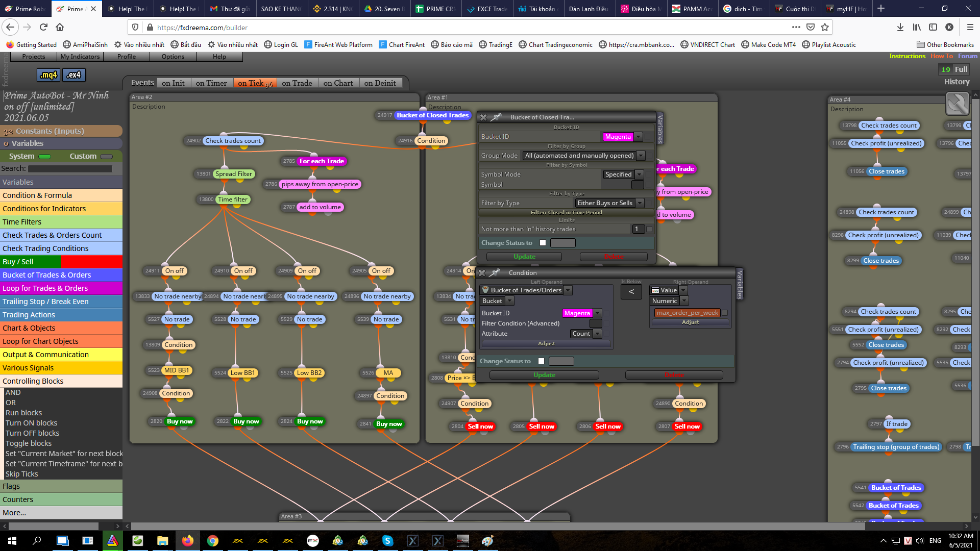Click the taskbar volume icon
This screenshot has height=551, width=980.
click(920, 541)
